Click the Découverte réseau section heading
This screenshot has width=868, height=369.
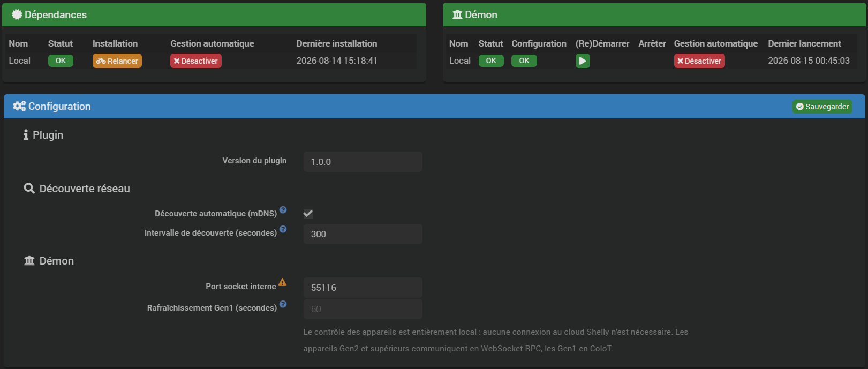pyautogui.click(x=85, y=189)
